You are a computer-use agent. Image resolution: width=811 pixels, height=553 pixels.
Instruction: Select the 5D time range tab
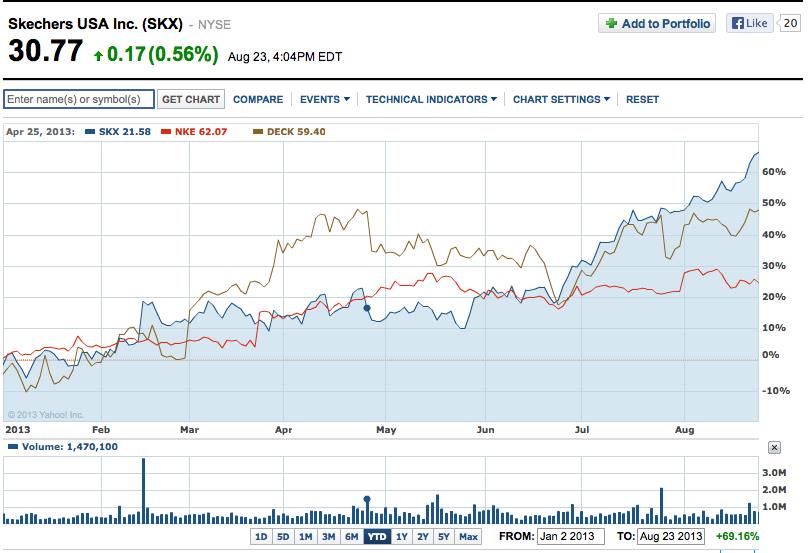pyautogui.click(x=283, y=536)
